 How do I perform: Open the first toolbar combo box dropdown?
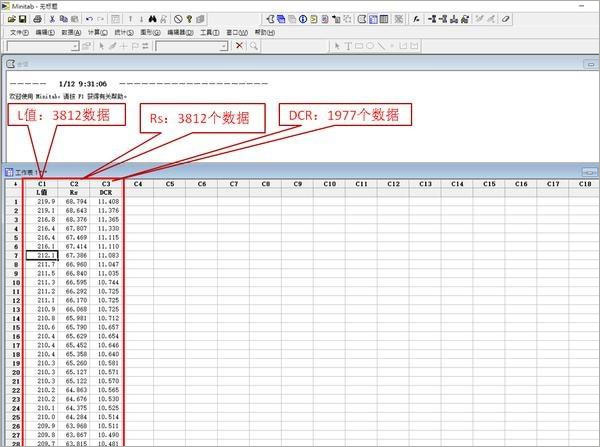(75, 46)
